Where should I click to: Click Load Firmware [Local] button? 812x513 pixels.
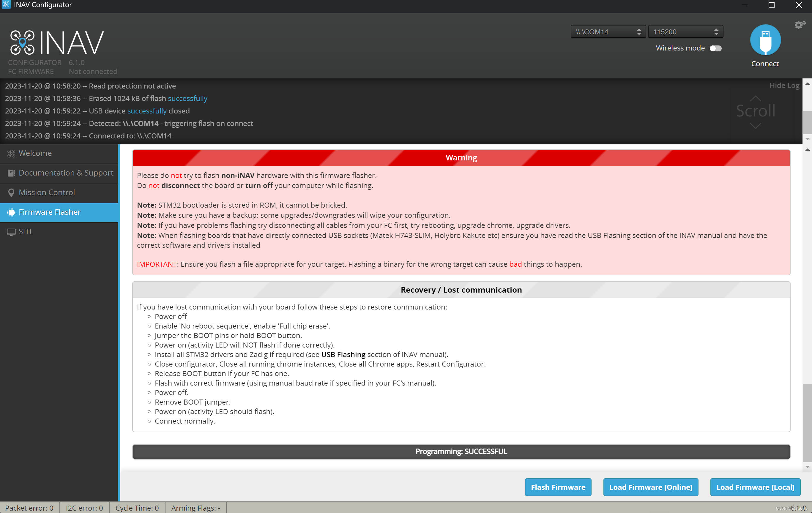(x=755, y=487)
